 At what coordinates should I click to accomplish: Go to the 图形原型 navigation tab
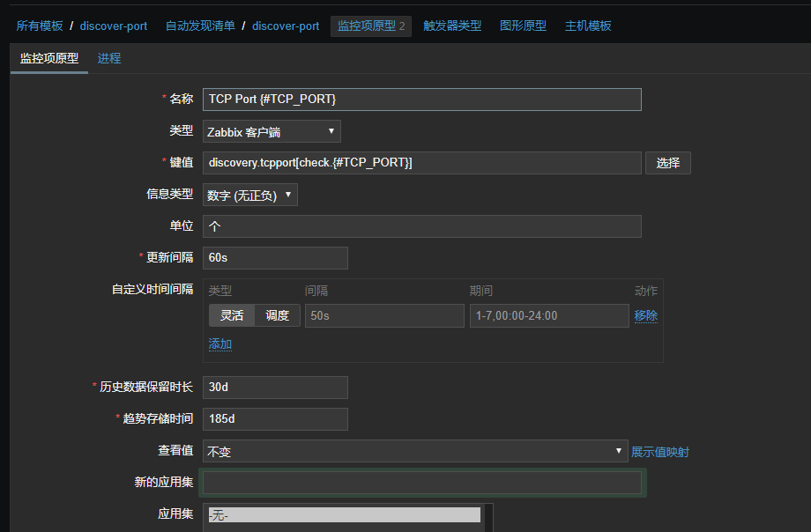pyautogui.click(x=523, y=26)
